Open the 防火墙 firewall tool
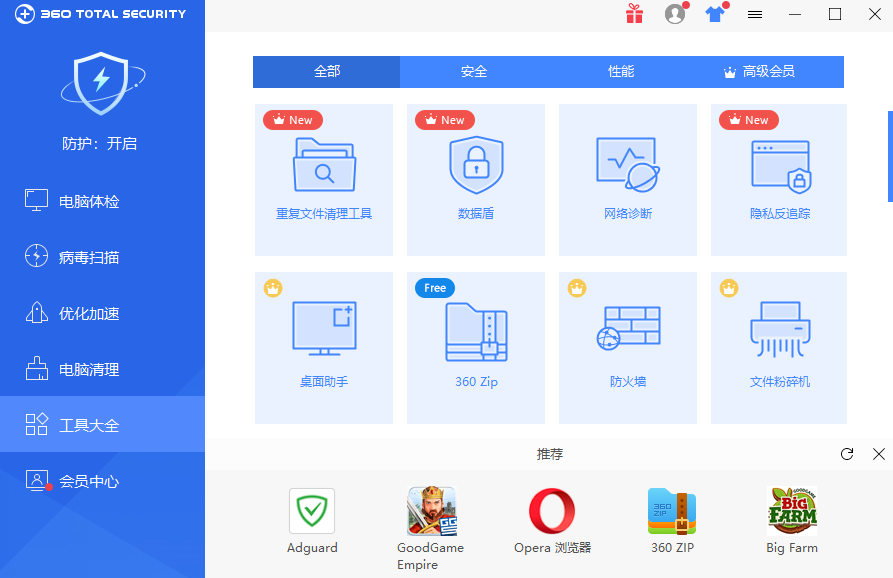The height and width of the screenshot is (578, 893). (x=628, y=347)
